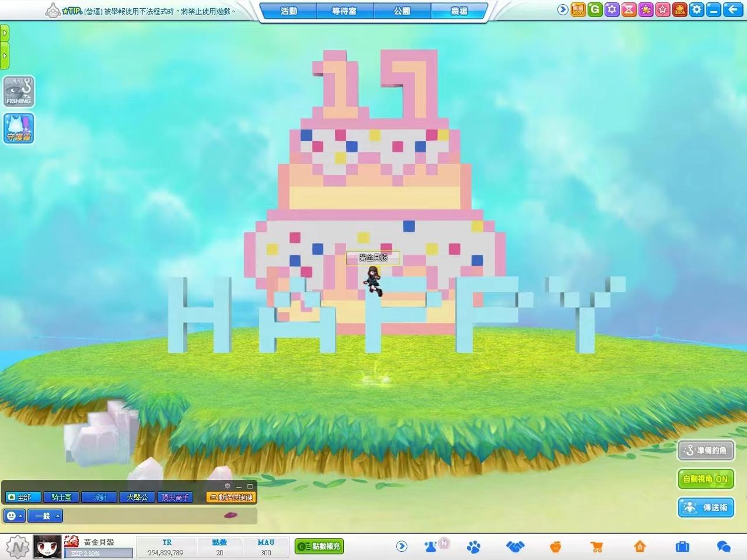Click the EXP progress bar
Viewport: 747px width, 560px height.
point(98,554)
